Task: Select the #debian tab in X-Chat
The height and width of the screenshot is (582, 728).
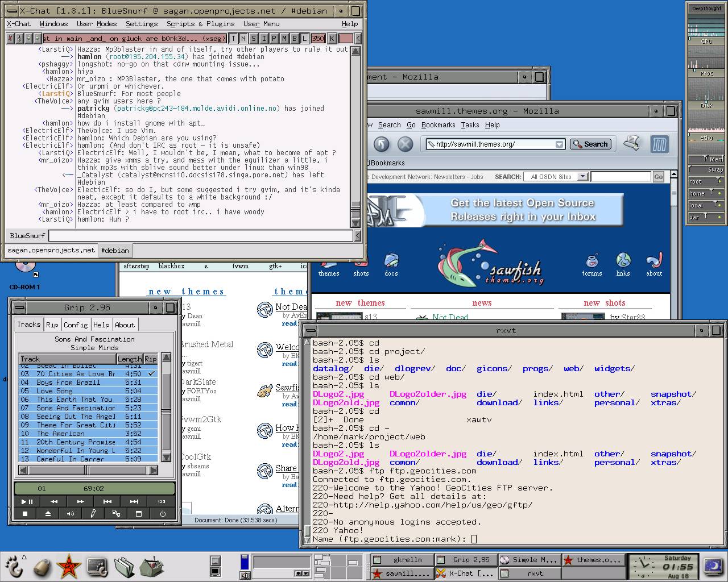Action: (x=115, y=251)
